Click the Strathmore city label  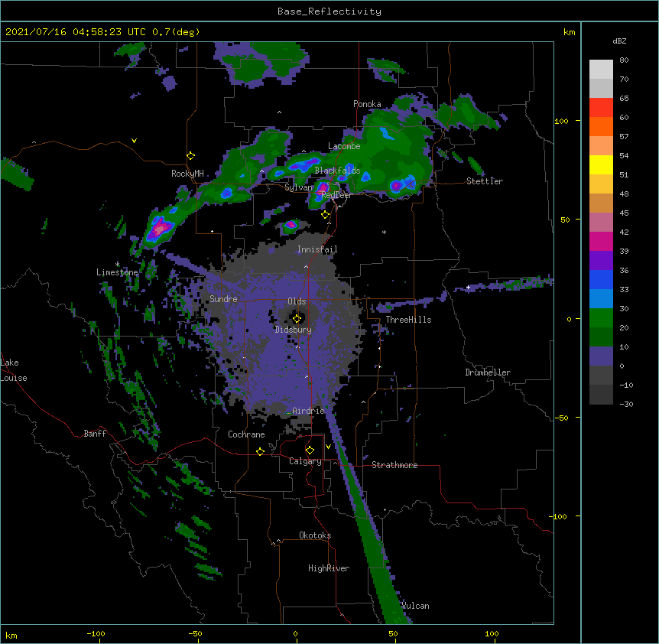[x=394, y=465]
